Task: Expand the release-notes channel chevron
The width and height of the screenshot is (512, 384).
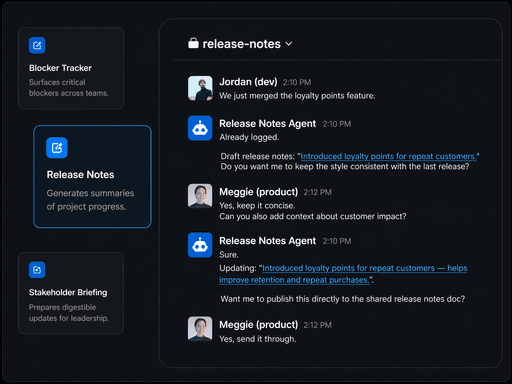Action: tap(289, 44)
